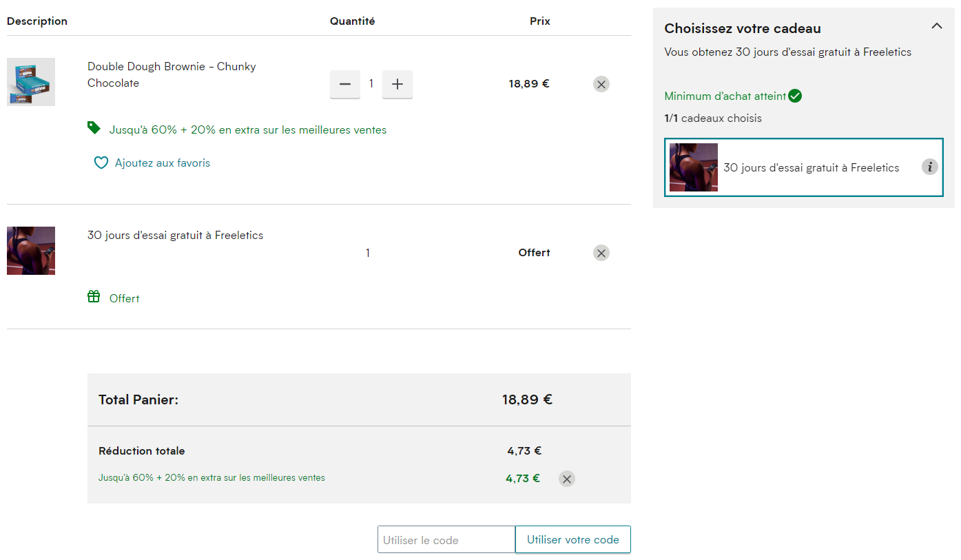Click the green promotion tag icon
The image size is (961, 560).
coord(94,128)
